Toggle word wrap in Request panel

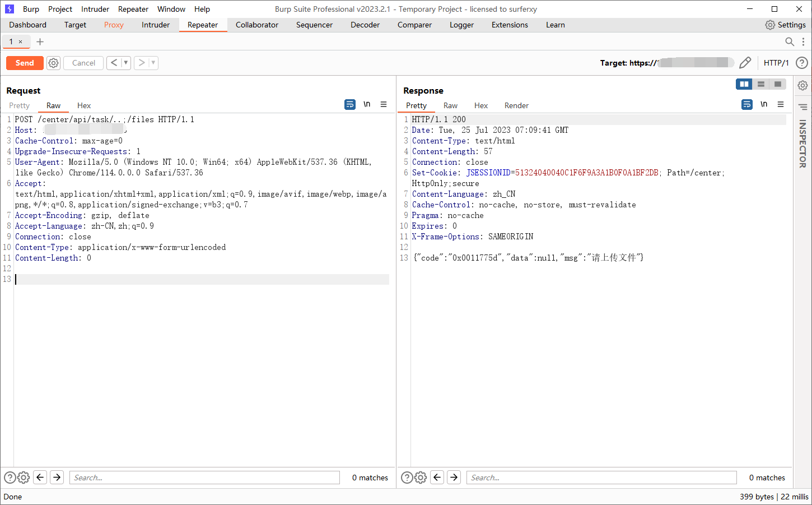[350, 104]
